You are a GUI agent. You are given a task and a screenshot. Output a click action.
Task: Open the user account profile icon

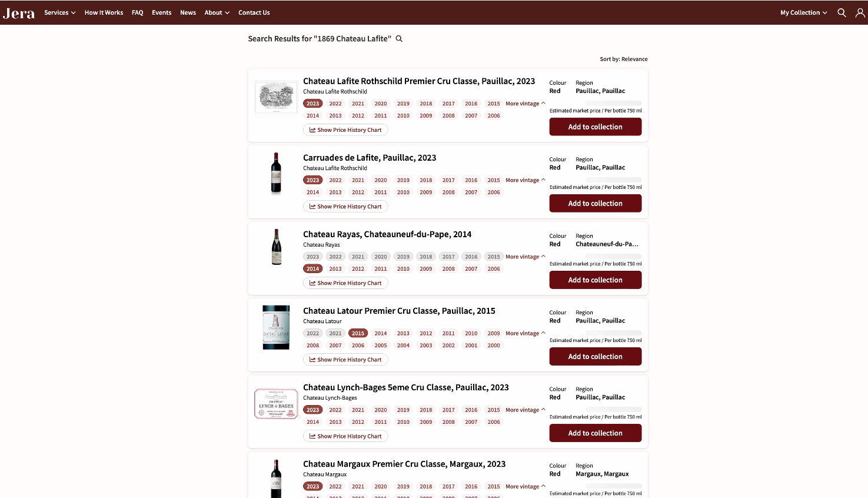pyautogui.click(x=860, y=12)
